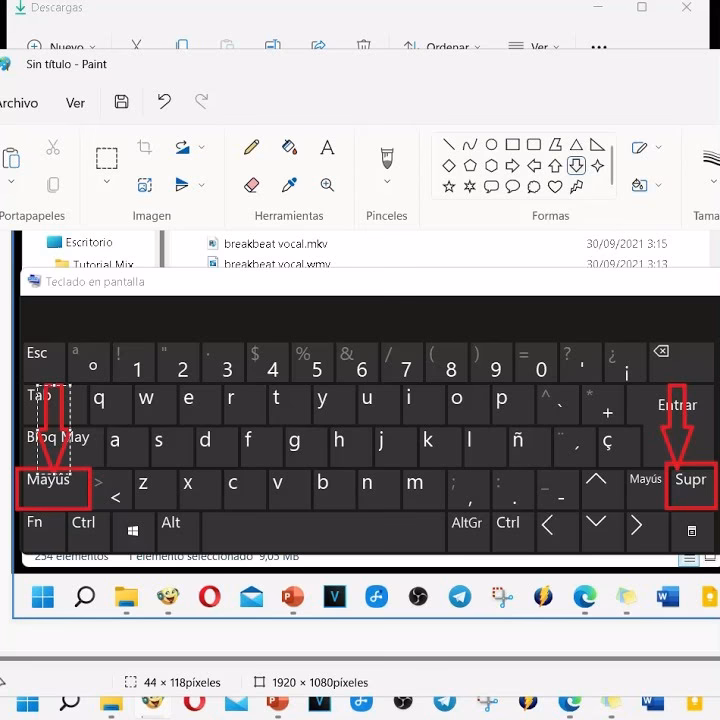Open the selection tool dropdown arrow

click(x=107, y=183)
